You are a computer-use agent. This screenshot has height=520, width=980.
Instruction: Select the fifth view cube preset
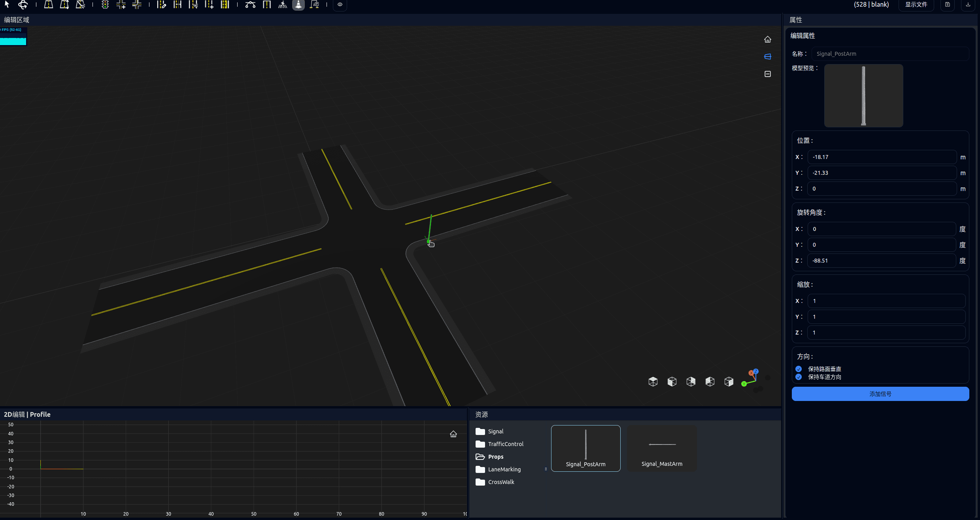click(729, 382)
